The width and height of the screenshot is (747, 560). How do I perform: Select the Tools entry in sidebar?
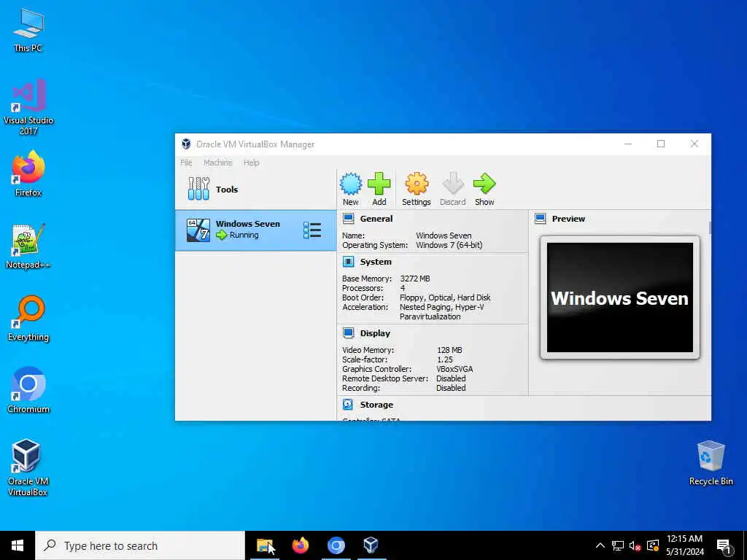(x=256, y=190)
